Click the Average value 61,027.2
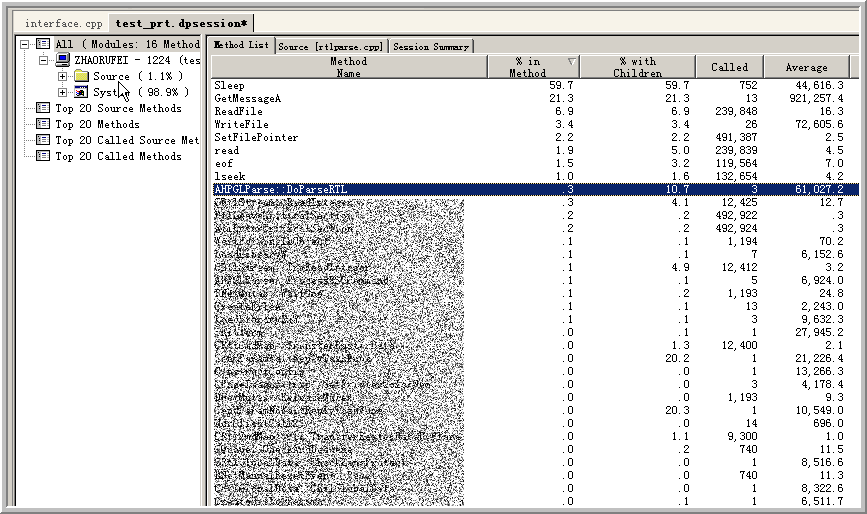Screen dimensions: 867x514 tap(819, 190)
